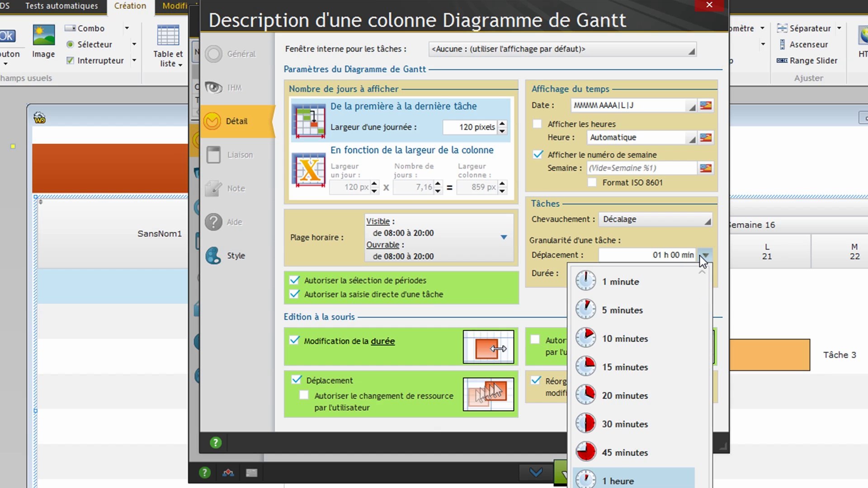Choose the 45 minutes clock option
This screenshot has height=488, width=868.
pos(625,452)
